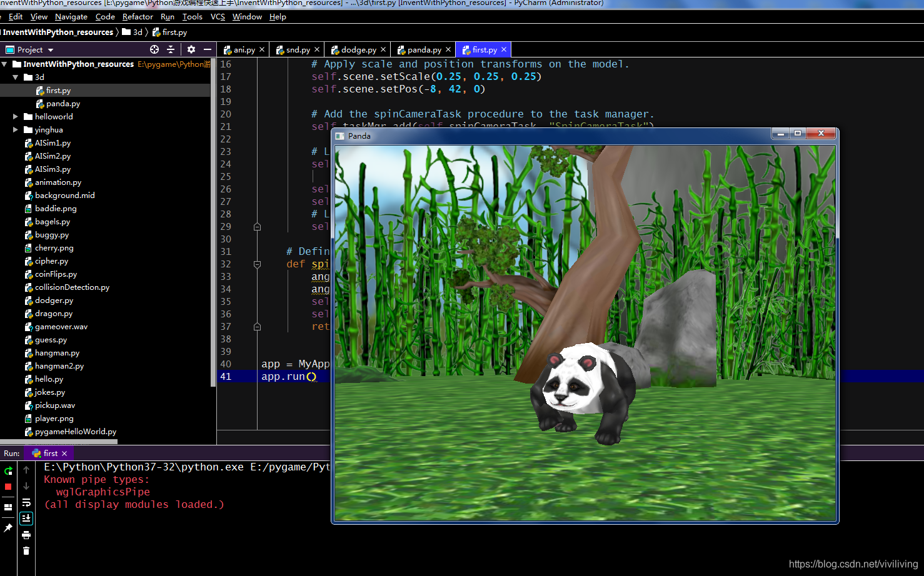
Task: Select dragon.py in the project tree
Action: click(x=54, y=313)
